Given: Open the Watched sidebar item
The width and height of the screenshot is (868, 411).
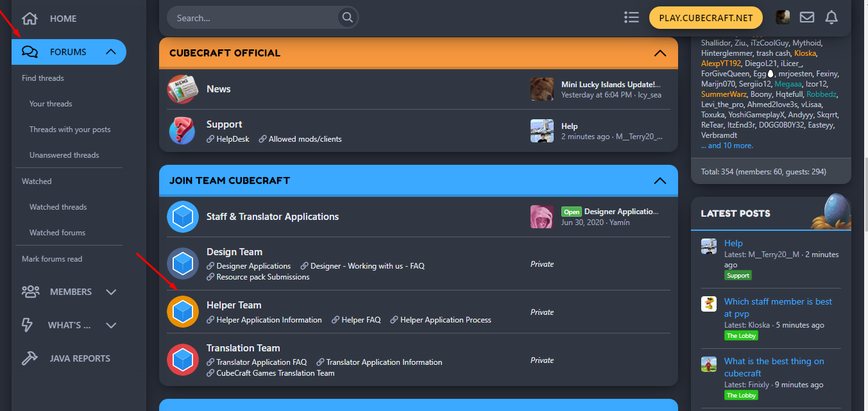Looking at the screenshot, I should pos(37,181).
